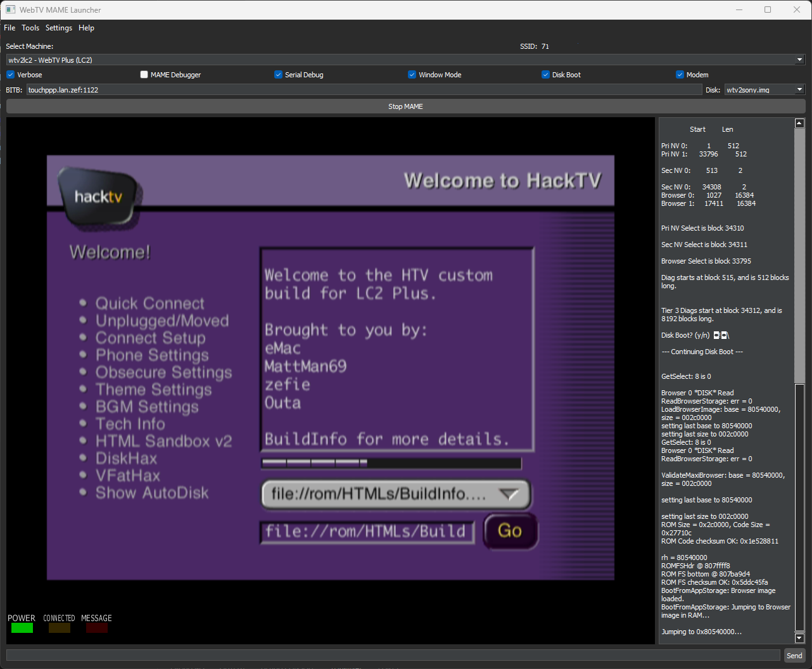The height and width of the screenshot is (669, 812).
Task: Click the Send button
Action: [794, 656]
